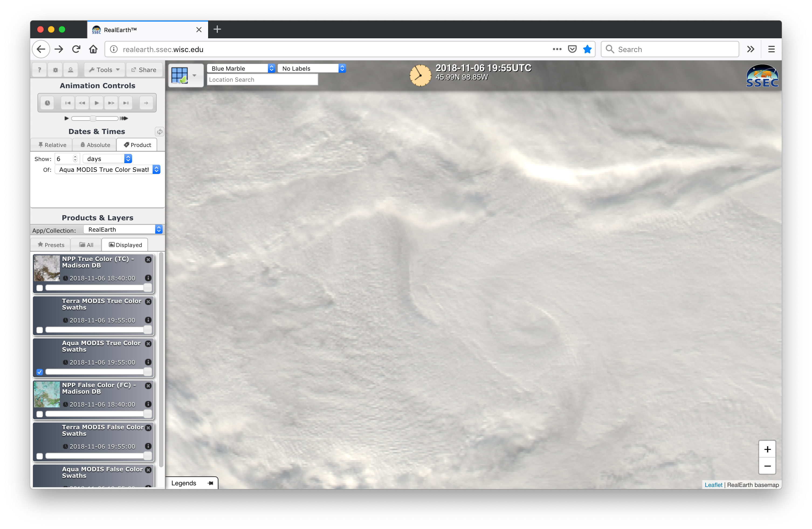812x529 pixels.
Task: Show info for Terra MODIS True Color
Action: (149, 320)
